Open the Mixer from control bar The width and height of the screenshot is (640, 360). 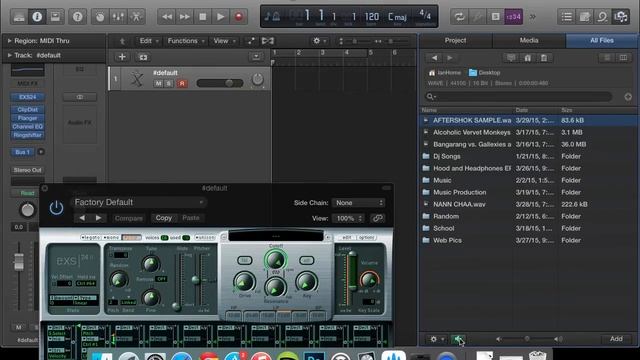pos(118,17)
